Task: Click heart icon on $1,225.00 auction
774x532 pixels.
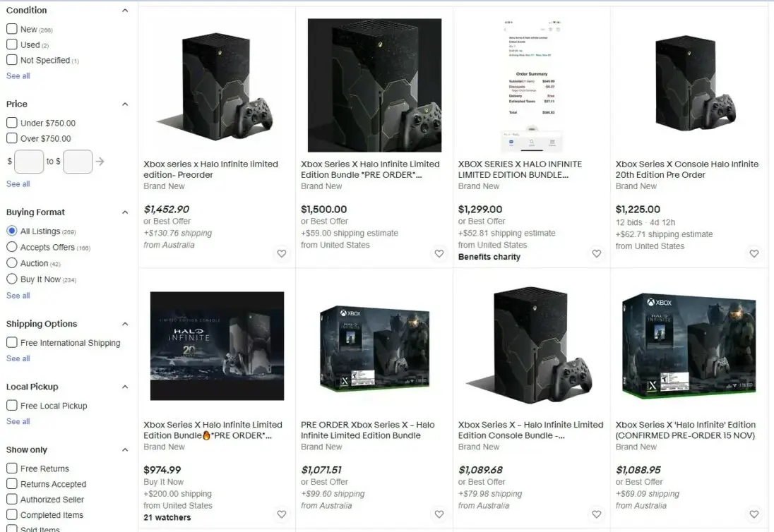Action: (x=754, y=253)
